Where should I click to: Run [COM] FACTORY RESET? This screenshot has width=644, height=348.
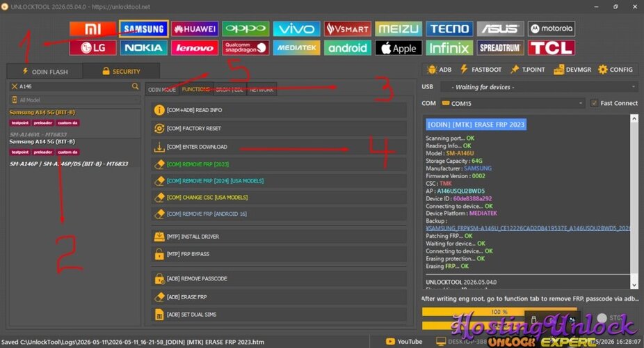[280, 128]
